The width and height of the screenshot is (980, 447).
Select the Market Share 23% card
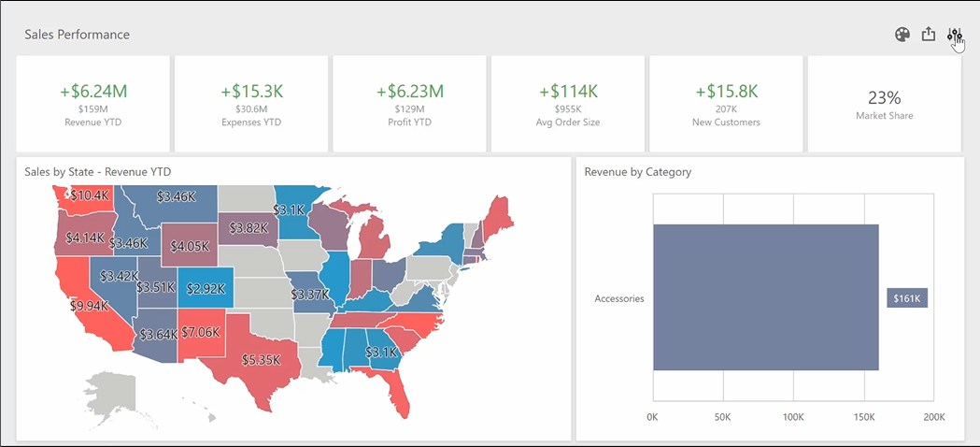884,103
